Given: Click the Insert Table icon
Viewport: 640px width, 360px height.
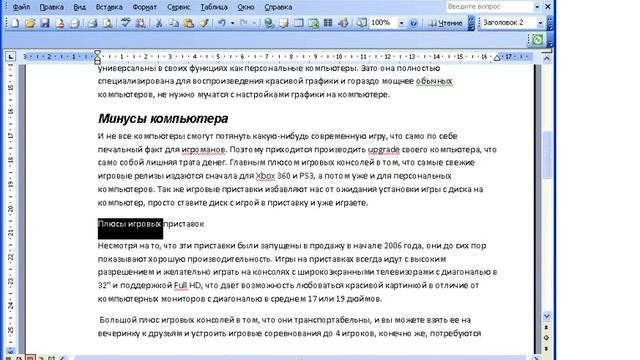Looking at the screenshot, I should [x=299, y=23].
